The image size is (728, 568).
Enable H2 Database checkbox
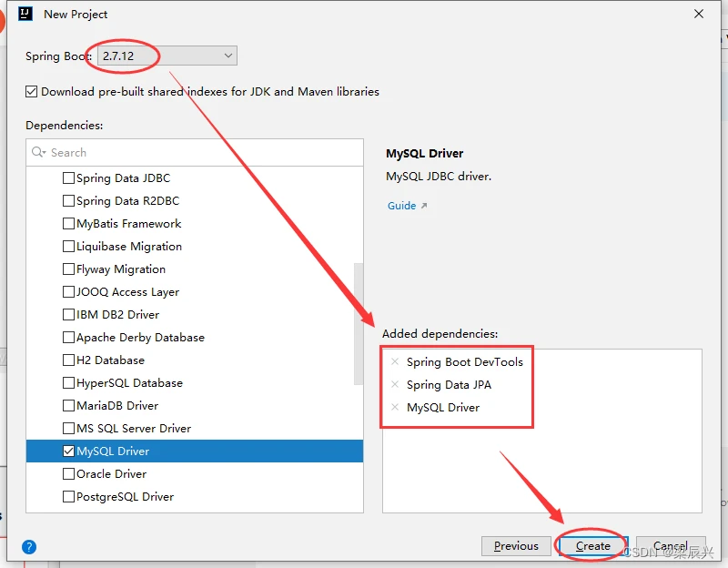tap(68, 360)
